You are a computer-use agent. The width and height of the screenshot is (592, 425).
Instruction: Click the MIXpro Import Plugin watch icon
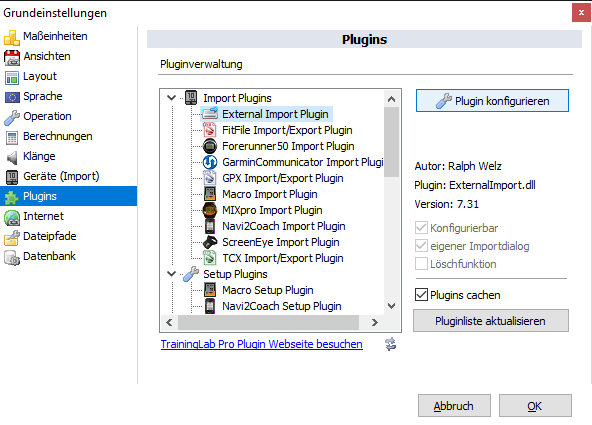[x=210, y=210]
